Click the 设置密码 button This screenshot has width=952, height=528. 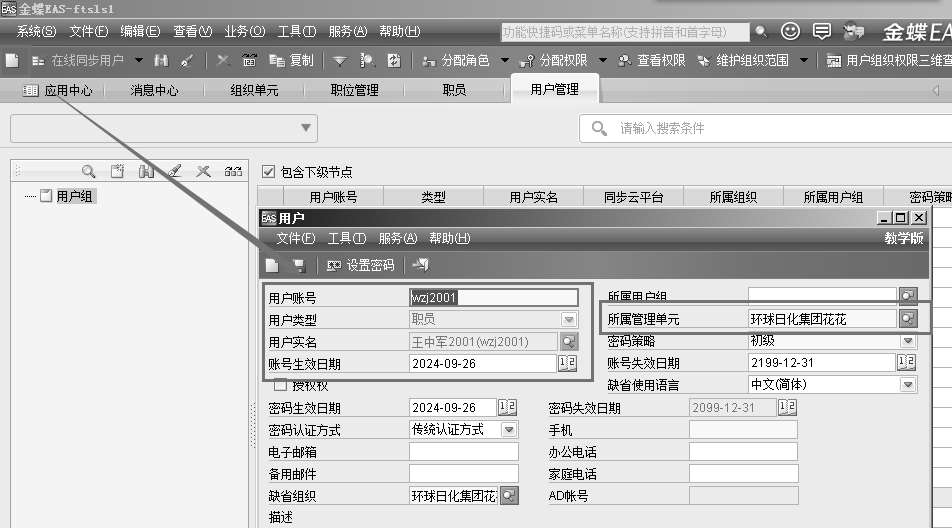point(360,266)
